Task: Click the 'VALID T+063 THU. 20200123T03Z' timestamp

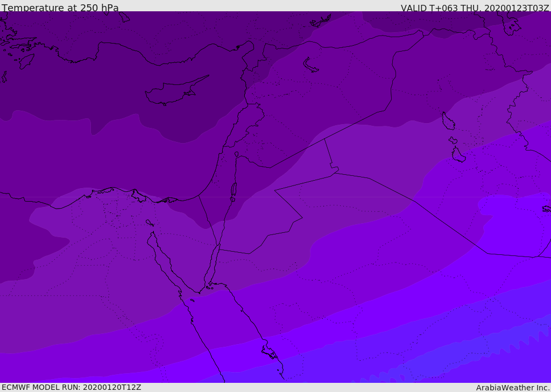Action: point(475,8)
